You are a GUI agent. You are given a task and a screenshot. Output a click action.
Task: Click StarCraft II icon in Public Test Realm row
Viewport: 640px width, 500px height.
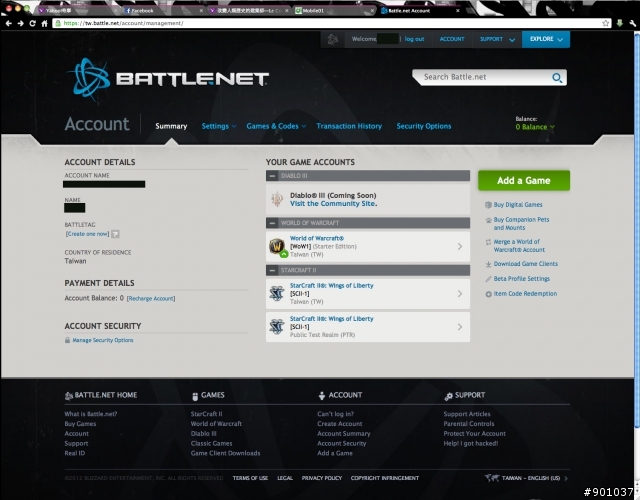point(277,327)
